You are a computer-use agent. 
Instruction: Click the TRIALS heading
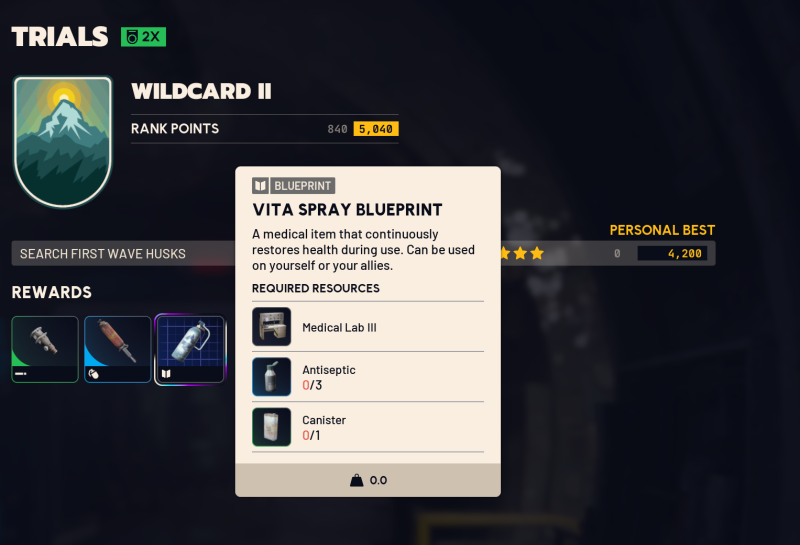coord(60,37)
